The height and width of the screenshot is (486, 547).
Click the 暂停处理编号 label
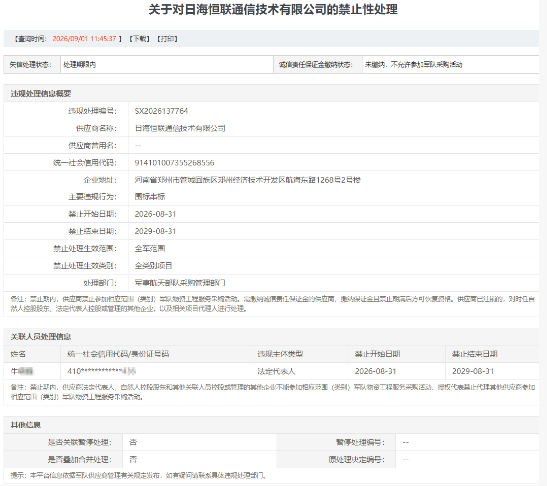360,442
